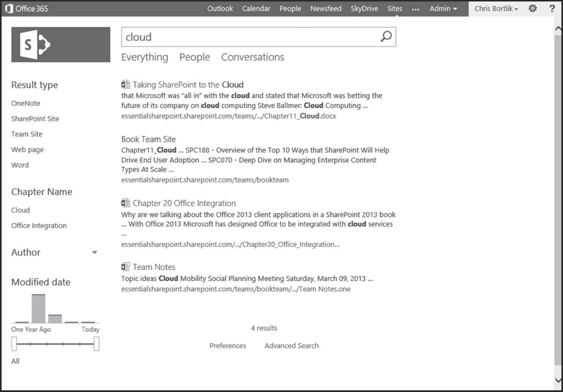Filter results by Web page type
The width and height of the screenshot is (563, 392).
27,149
